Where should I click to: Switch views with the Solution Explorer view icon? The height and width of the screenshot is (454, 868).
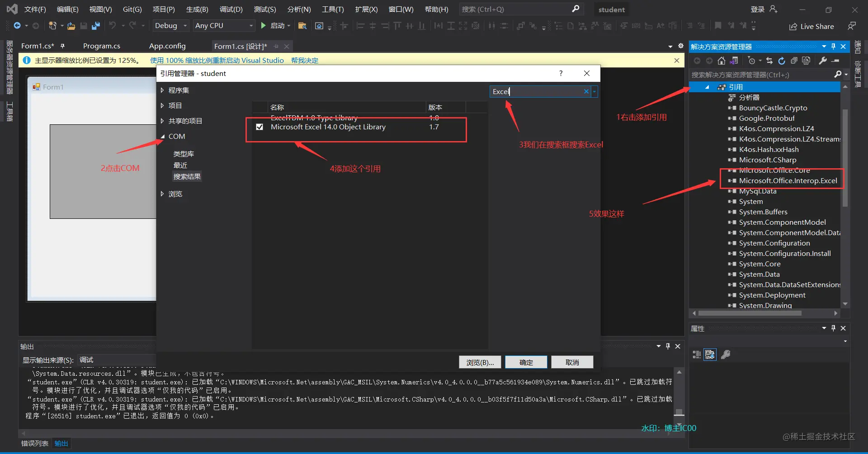tap(734, 61)
